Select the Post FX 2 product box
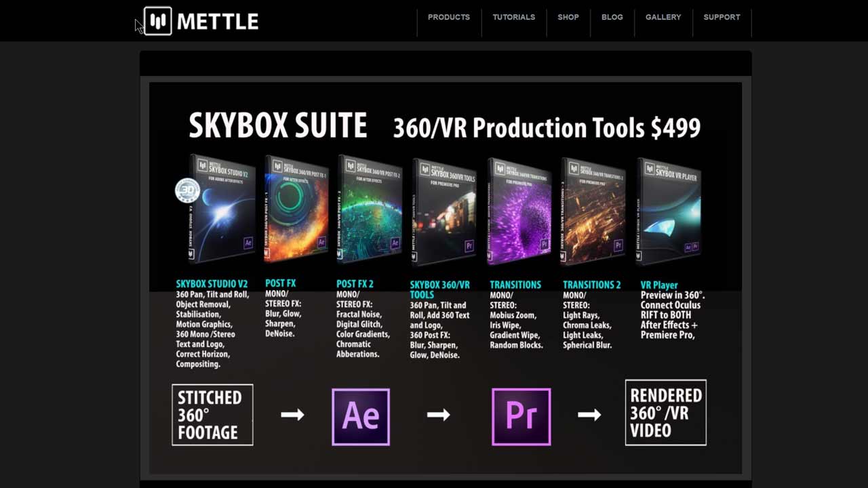The height and width of the screenshot is (488, 868). pyautogui.click(x=370, y=209)
